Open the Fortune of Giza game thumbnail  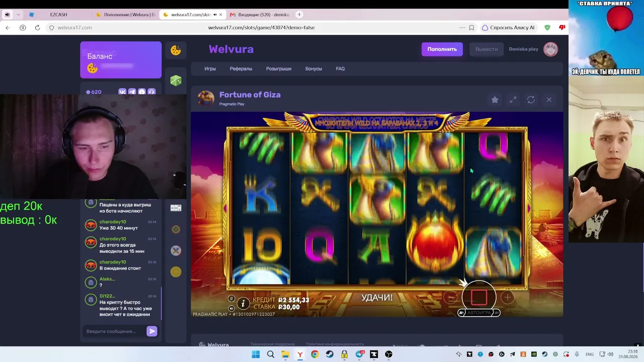tap(206, 99)
